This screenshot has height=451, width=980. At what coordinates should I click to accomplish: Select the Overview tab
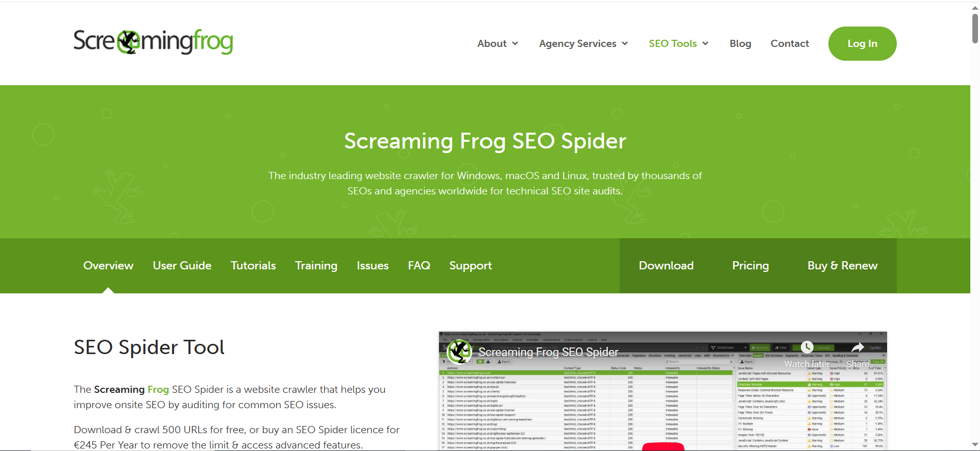(108, 265)
